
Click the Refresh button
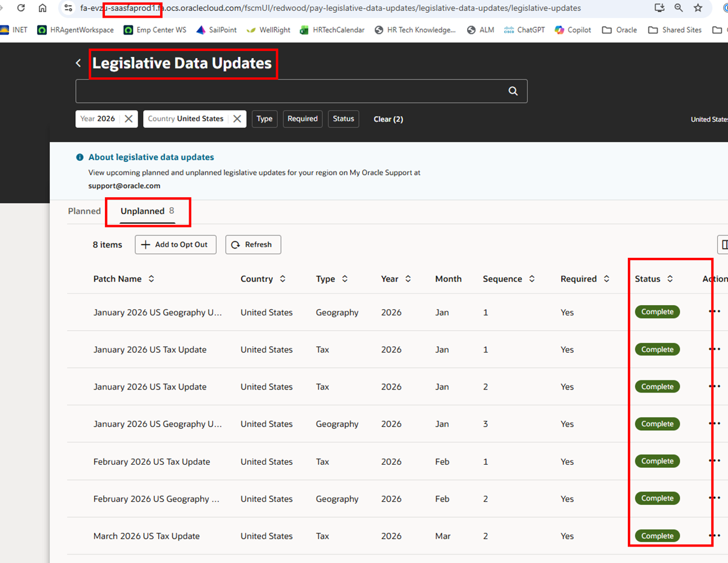coord(253,244)
